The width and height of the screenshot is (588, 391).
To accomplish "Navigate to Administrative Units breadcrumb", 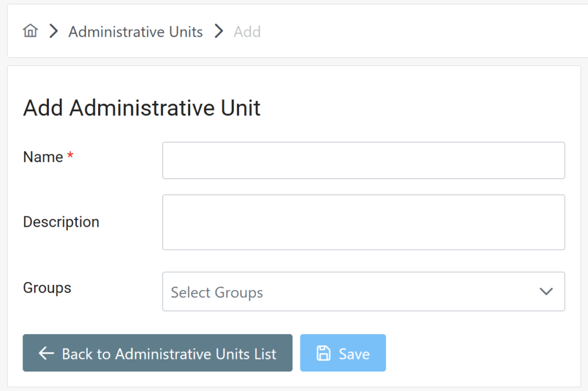I will pyautogui.click(x=136, y=32).
